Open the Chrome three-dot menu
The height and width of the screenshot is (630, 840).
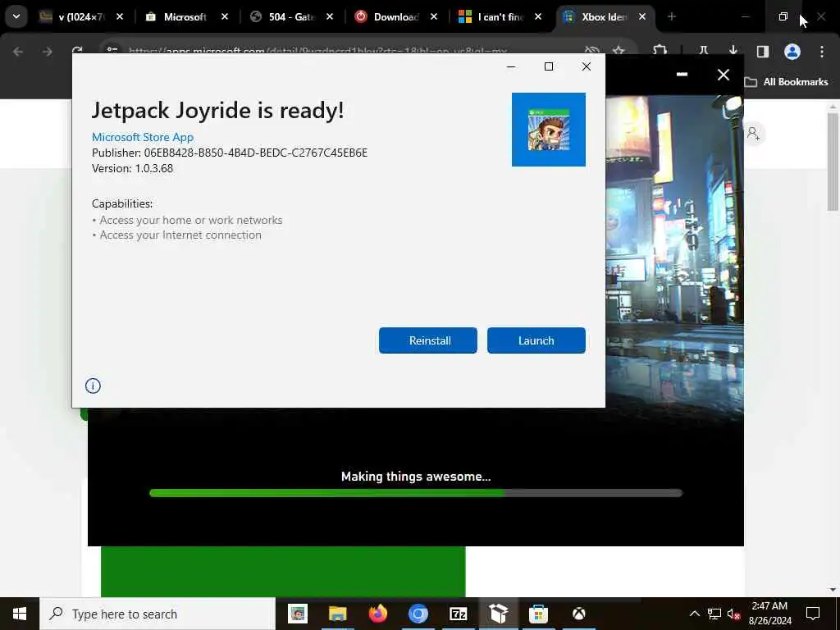822,52
